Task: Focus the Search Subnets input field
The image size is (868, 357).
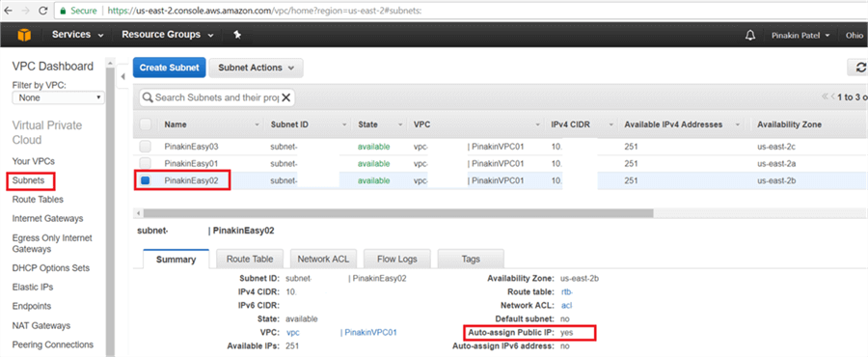Action: click(x=216, y=97)
